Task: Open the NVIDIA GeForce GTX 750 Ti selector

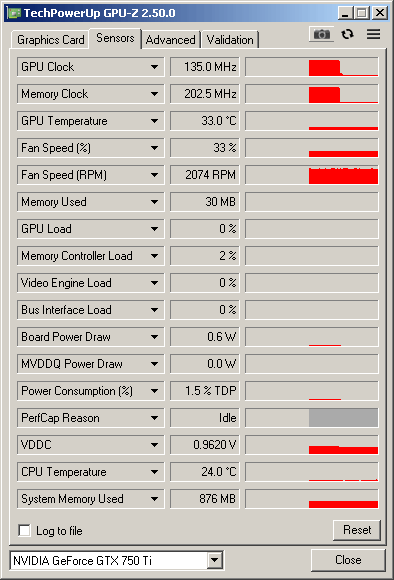Action: pos(116,560)
